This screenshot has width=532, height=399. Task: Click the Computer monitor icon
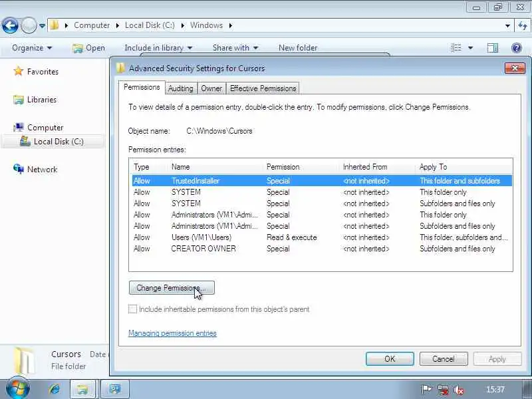[x=19, y=127]
